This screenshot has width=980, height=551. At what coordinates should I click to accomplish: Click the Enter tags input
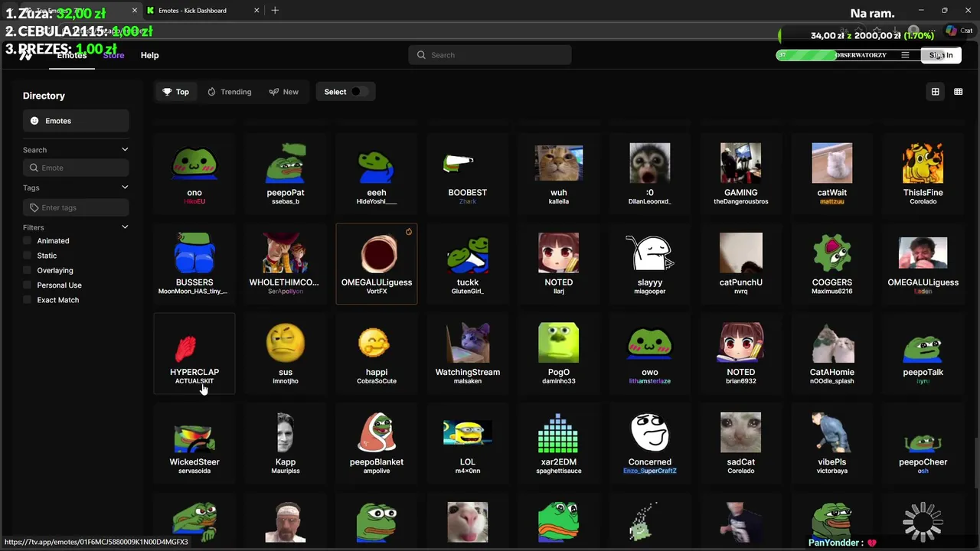click(x=75, y=207)
